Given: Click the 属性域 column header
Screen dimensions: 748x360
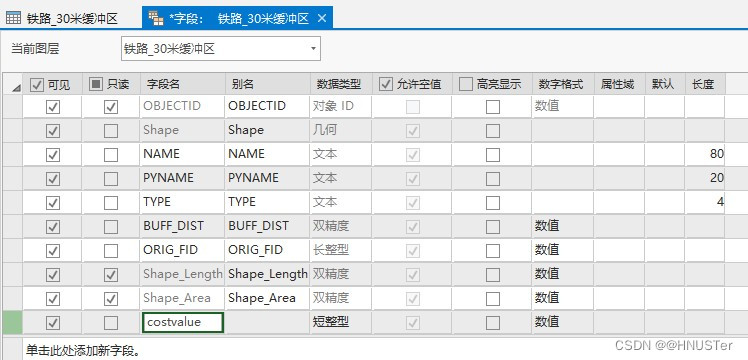Looking at the screenshot, I should point(620,84).
